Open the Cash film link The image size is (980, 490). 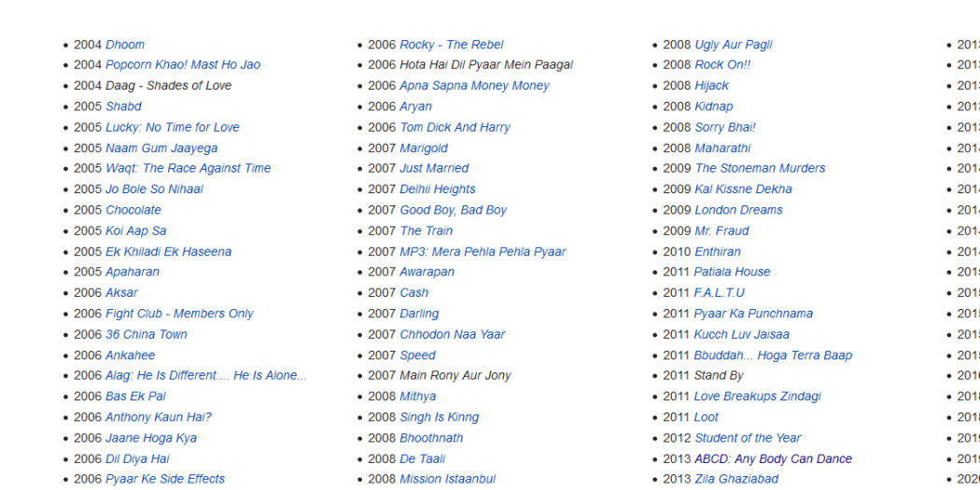pyautogui.click(x=414, y=292)
